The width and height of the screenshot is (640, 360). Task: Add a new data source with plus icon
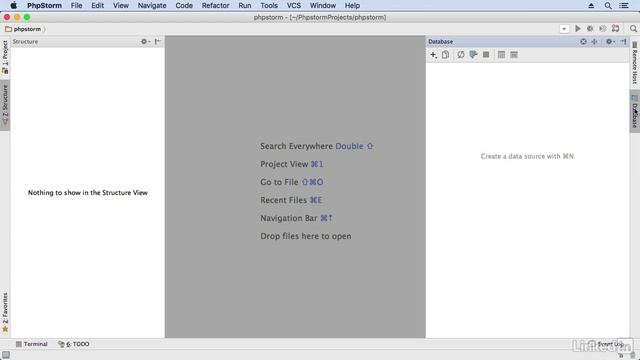tap(433, 55)
